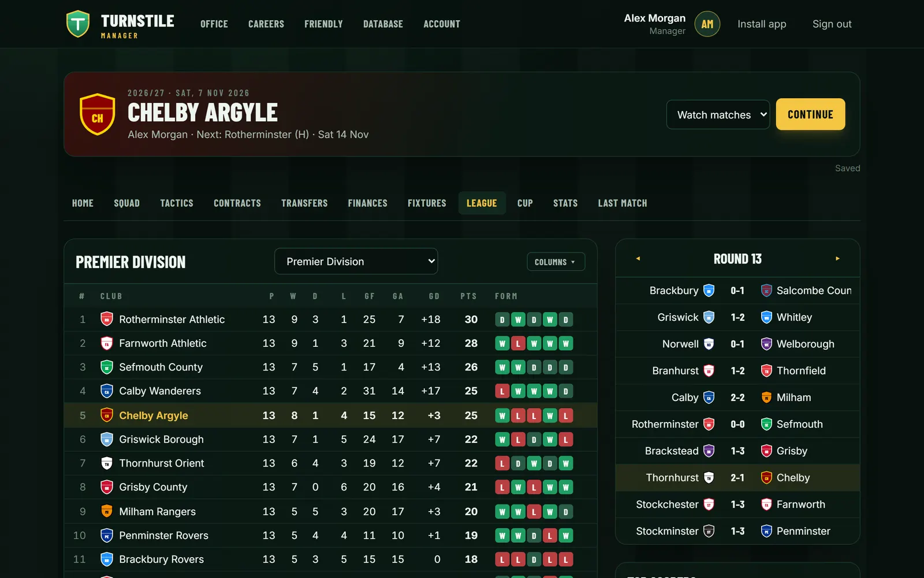Click Penminster Rovers' badge in table
The height and width of the screenshot is (578, 924).
pos(107,535)
